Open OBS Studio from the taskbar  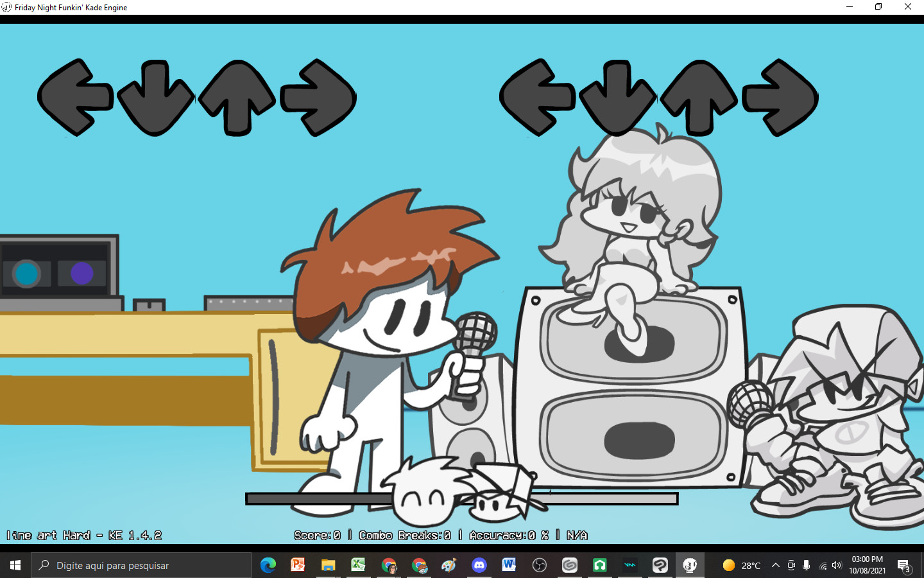(539, 565)
